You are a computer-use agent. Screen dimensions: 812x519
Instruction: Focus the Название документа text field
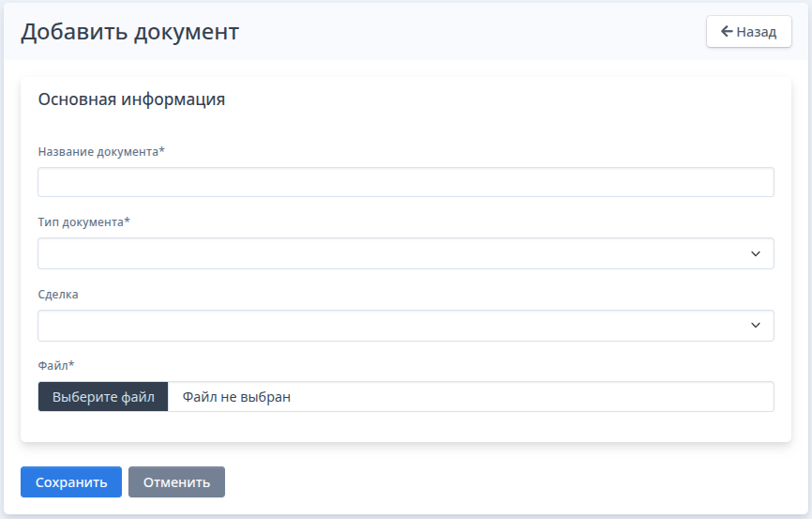(x=405, y=182)
